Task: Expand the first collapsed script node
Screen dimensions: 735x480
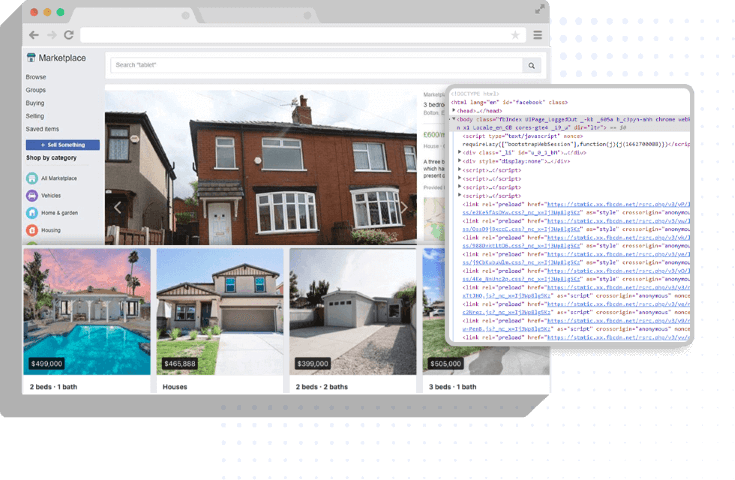Action: pyautogui.click(x=459, y=170)
